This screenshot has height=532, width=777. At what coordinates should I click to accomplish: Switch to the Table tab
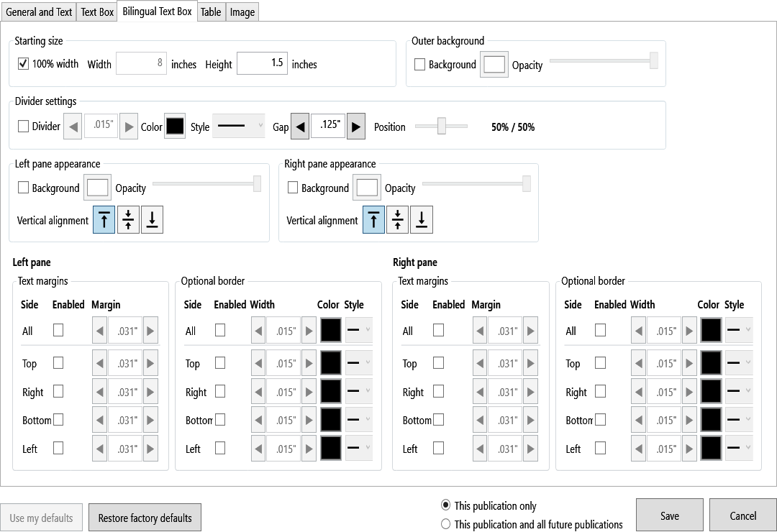(x=211, y=12)
